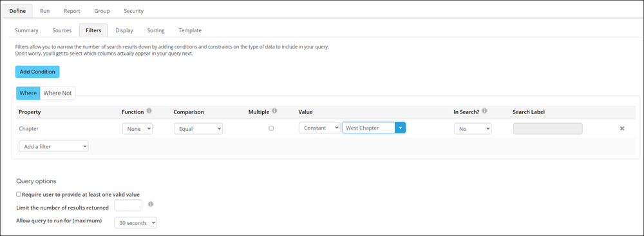
Task: Click the Search Label input field
Action: pos(548,129)
